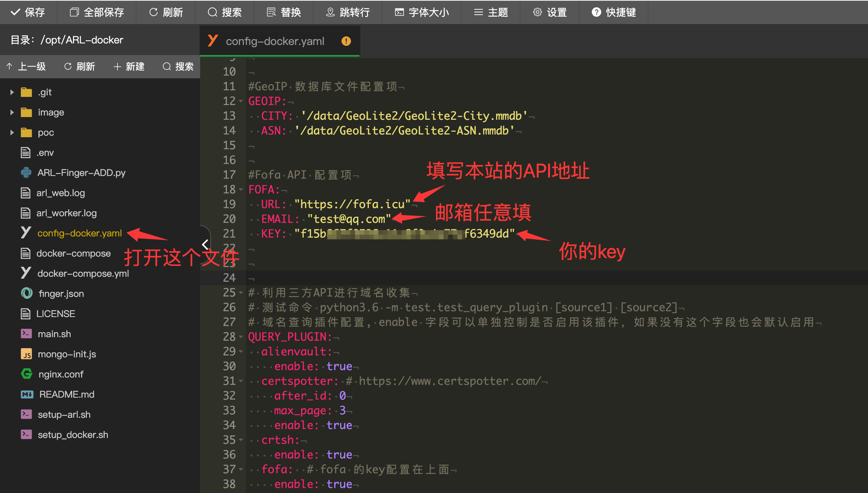This screenshot has height=493, width=868.
Task: Open docker-compose.yml in file tree
Action: pyautogui.click(x=83, y=274)
